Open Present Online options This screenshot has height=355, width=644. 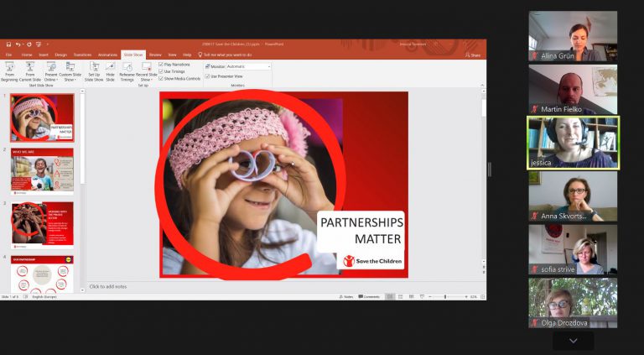click(51, 71)
